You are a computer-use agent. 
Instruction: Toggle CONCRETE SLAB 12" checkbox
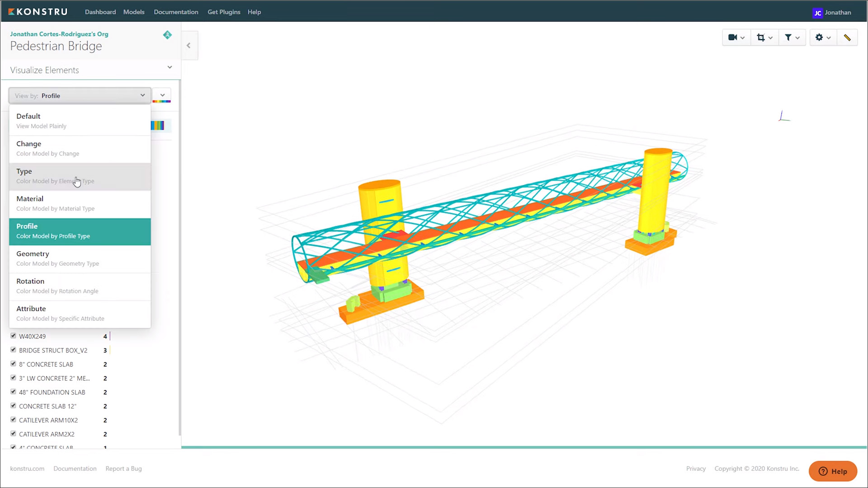click(x=13, y=406)
